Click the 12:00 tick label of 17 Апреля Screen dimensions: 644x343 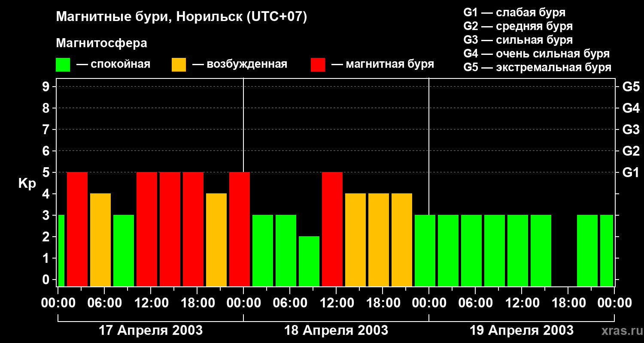tap(151, 303)
